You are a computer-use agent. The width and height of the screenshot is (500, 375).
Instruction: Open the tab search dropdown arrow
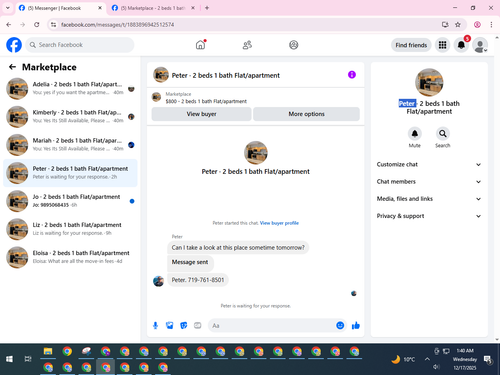[8, 8]
